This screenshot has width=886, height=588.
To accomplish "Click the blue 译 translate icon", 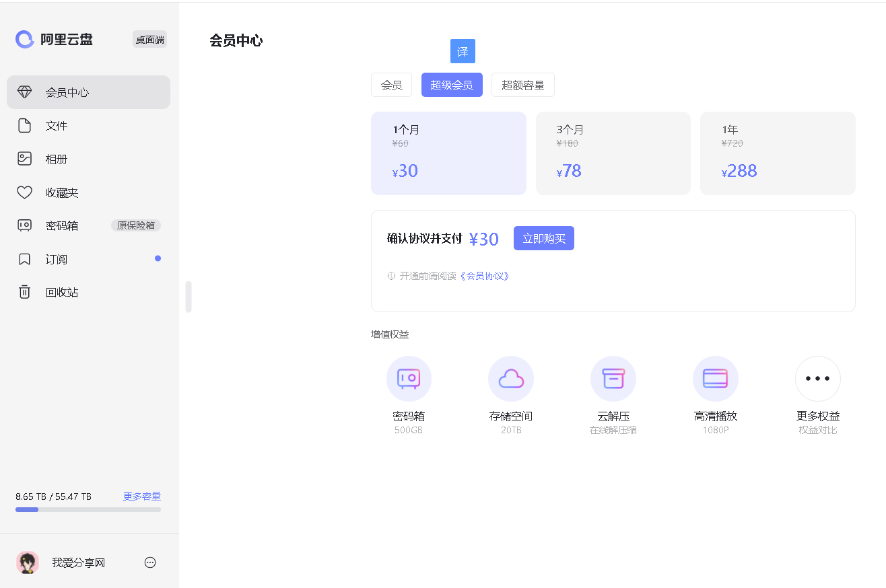I will pyautogui.click(x=463, y=51).
